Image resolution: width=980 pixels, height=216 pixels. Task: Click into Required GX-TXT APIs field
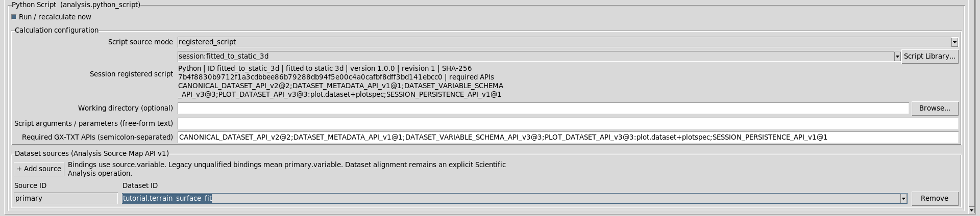tap(568, 137)
